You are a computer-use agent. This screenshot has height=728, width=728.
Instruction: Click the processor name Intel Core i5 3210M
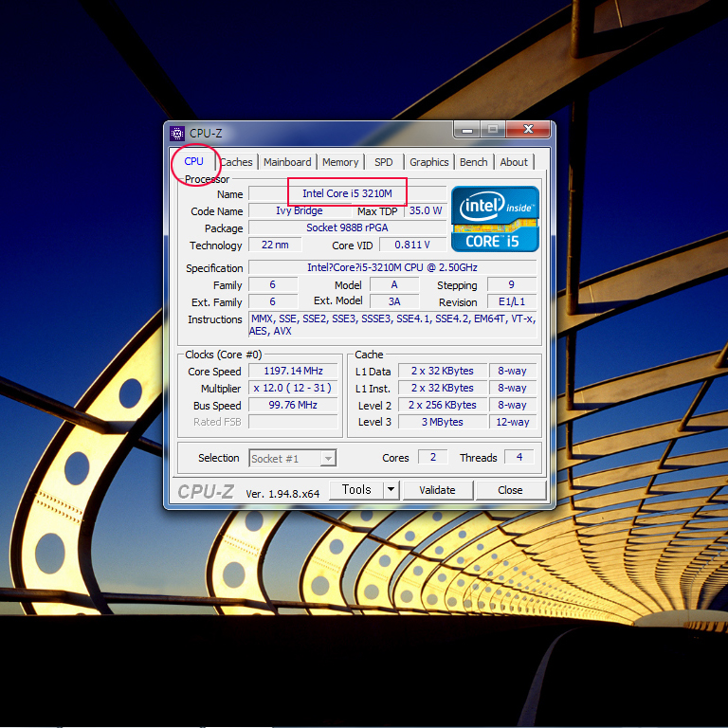pos(347,193)
